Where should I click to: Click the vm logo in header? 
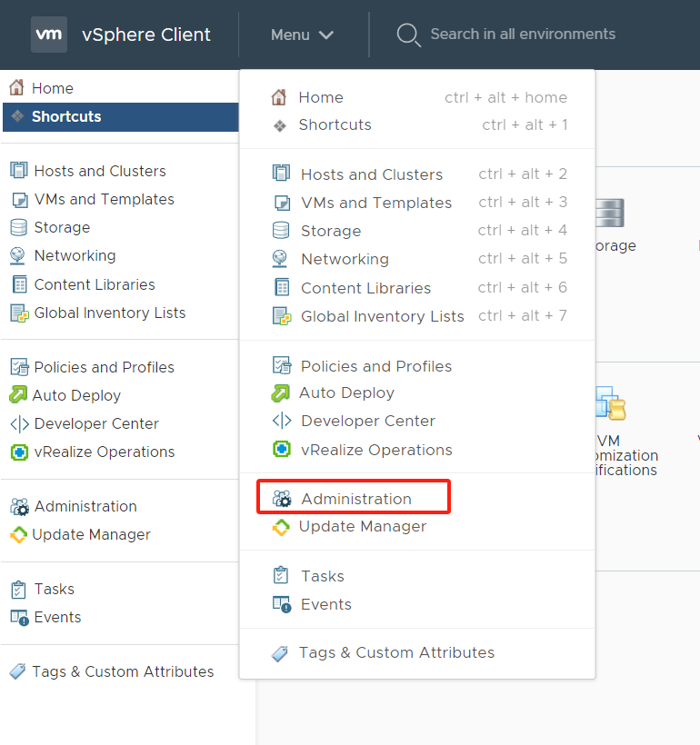(49, 35)
